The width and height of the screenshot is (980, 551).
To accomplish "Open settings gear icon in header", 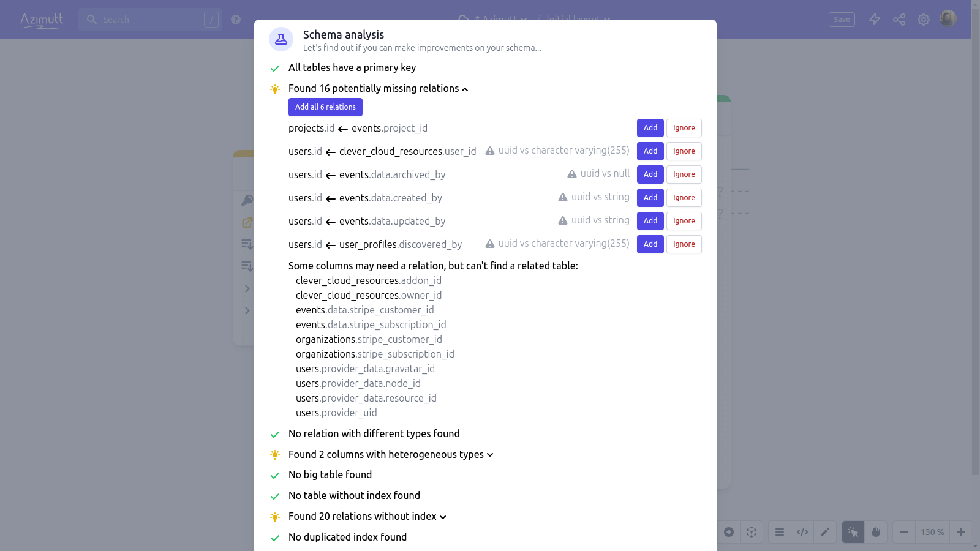I will (924, 20).
